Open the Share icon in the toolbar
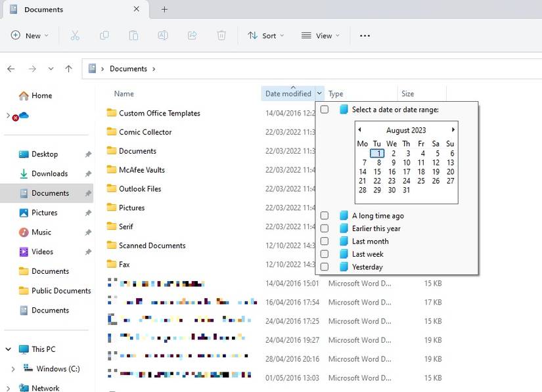 (192, 35)
